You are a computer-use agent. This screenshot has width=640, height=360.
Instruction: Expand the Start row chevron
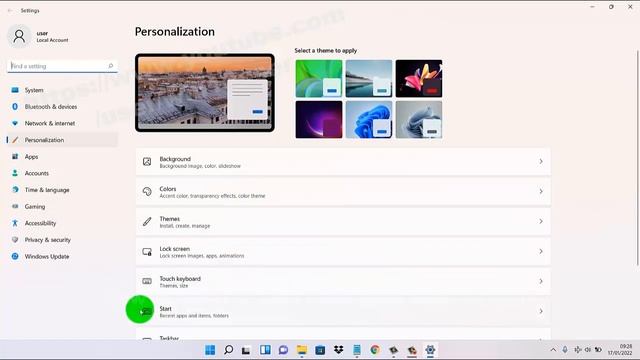click(x=541, y=311)
